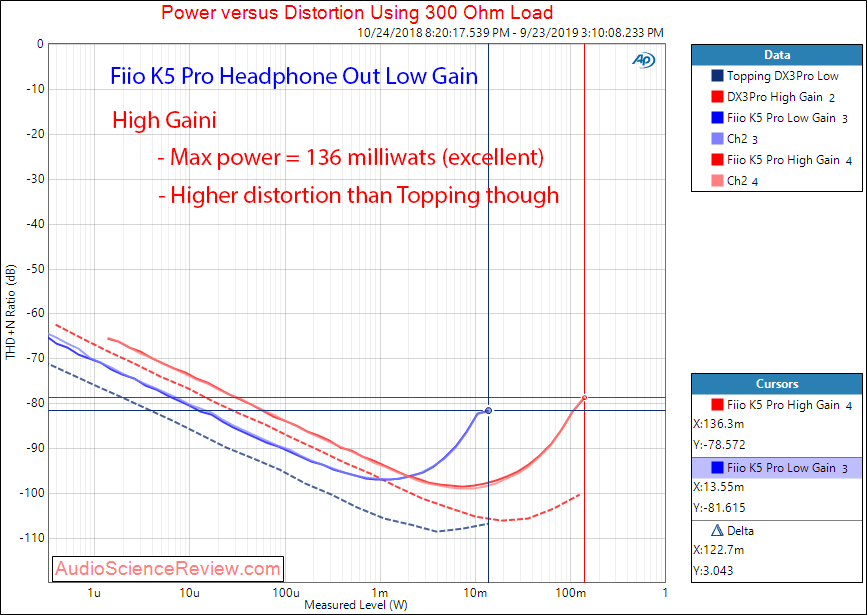Click the DX3Pro High Gain red swatch

click(717, 97)
